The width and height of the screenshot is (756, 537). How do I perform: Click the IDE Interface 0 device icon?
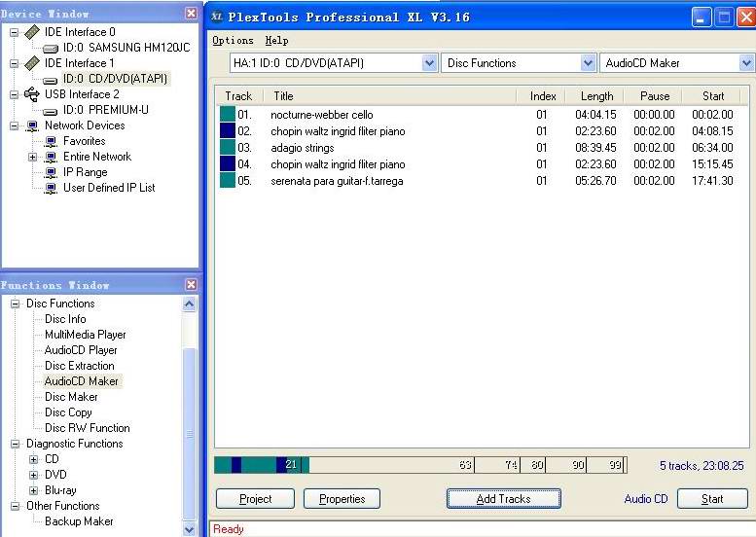tap(32, 32)
